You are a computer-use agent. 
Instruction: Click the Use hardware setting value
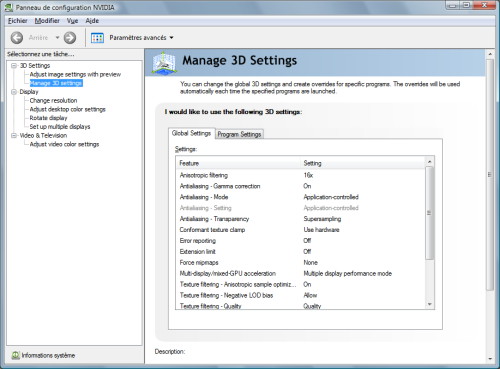321,230
